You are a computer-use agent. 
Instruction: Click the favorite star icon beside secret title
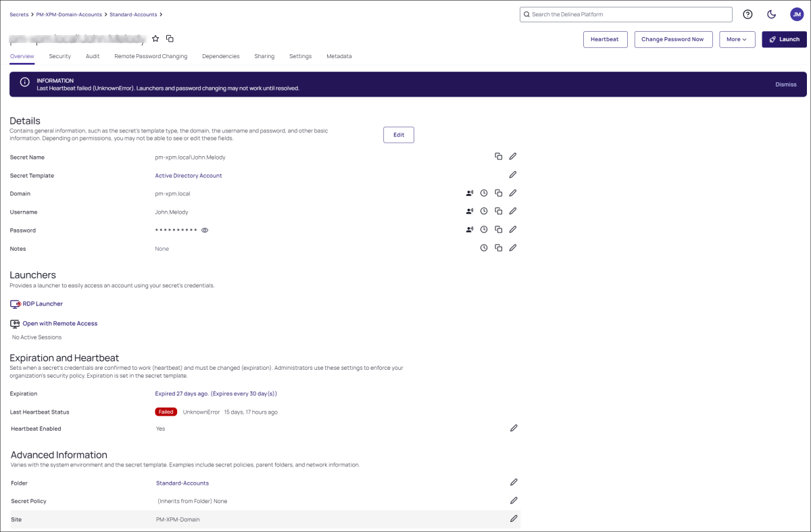coord(155,39)
